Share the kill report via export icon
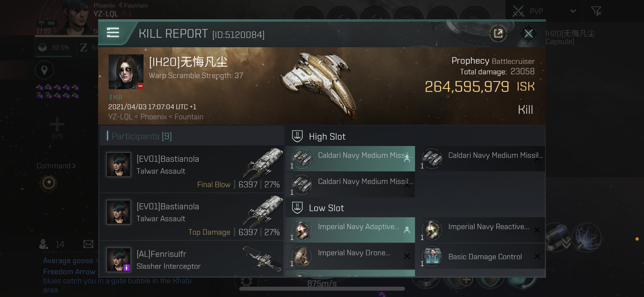 498,34
